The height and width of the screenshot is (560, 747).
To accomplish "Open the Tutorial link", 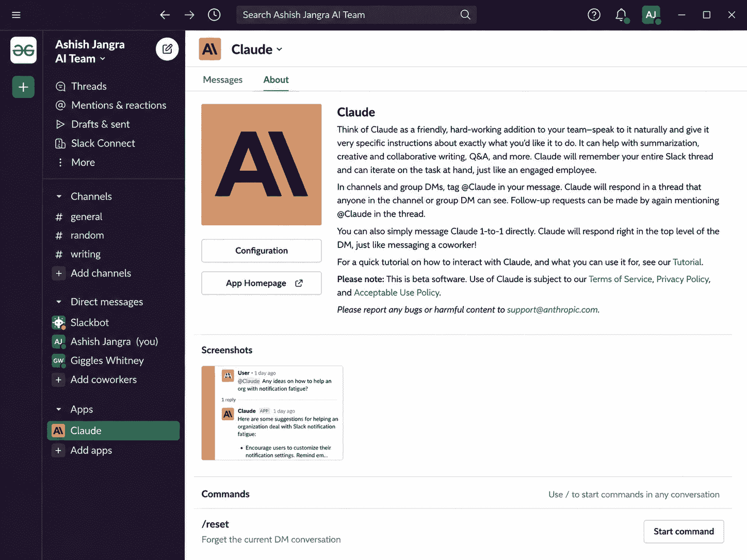I will [x=687, y=262].
